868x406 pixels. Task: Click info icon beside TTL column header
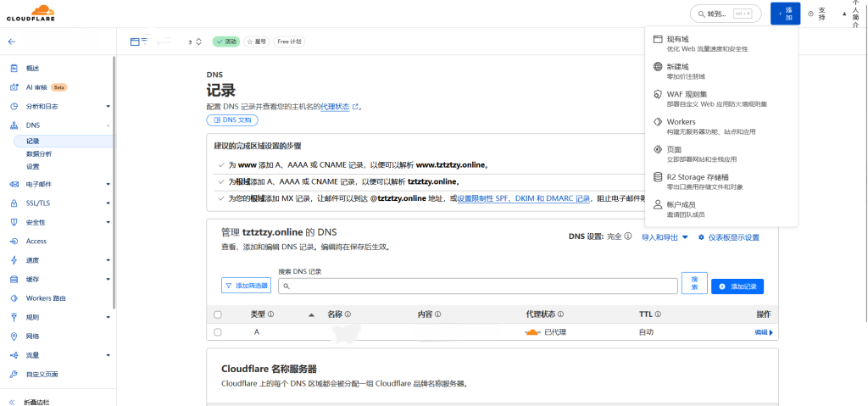point(658,314)
